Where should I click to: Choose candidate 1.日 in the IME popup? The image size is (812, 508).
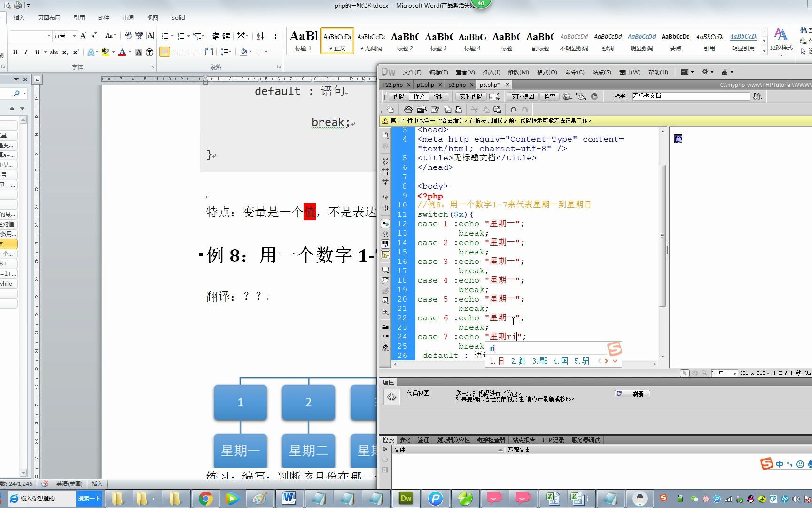pos(497,361)
